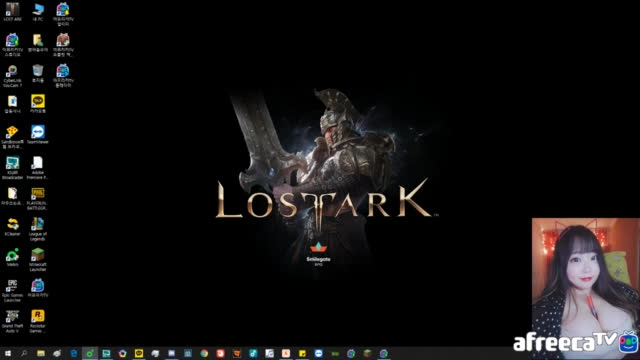Click the TeamViewer desktop shortcut

coord(38,134)
